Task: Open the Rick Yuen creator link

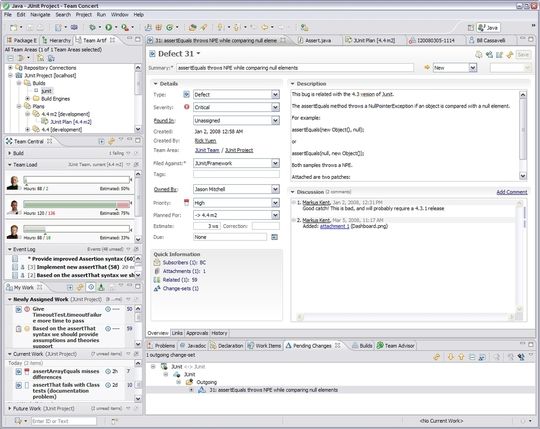Action: pyautogui.click(x=205, y=140)
